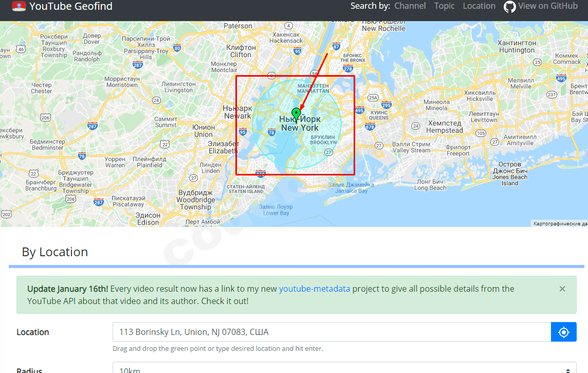The image size is (588, 373).
Task: Click the YouTube Geofind title
Action: tap(71, 6)
